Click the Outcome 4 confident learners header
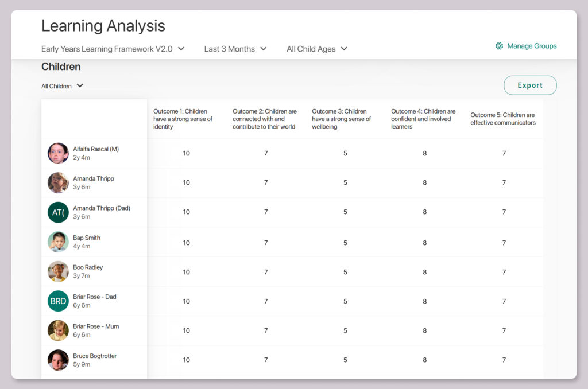 [x=423, y=119]
